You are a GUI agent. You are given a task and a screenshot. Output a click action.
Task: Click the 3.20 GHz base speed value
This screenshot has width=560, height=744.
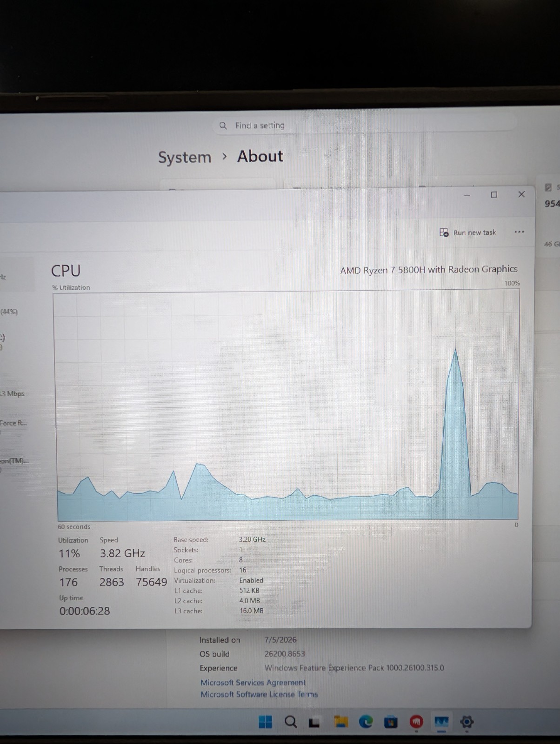pos(252,539)
